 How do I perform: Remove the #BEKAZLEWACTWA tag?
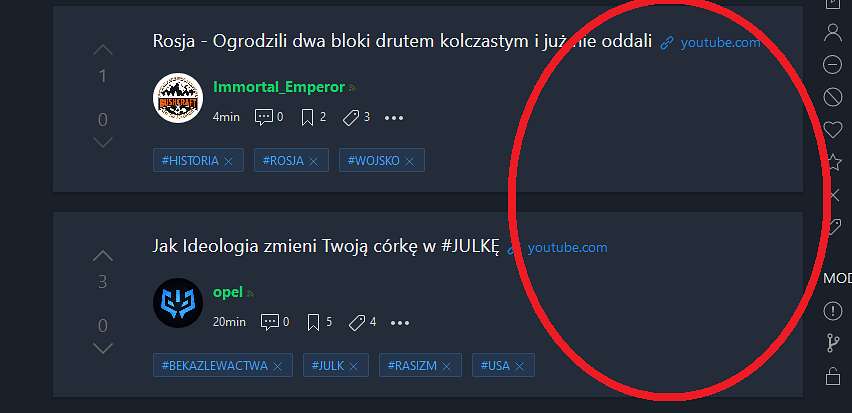coord(278,367)
